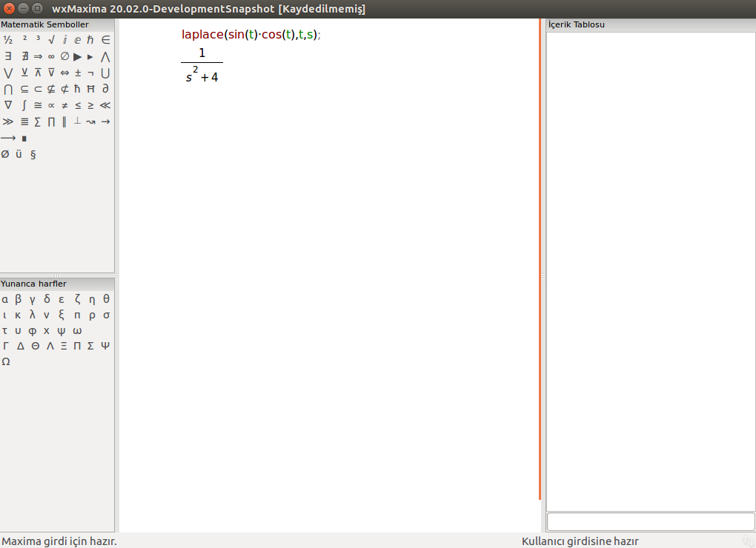Insert the empty set (∅) symbol
Screen dimensions: 756x548
(x=64, y=57)
